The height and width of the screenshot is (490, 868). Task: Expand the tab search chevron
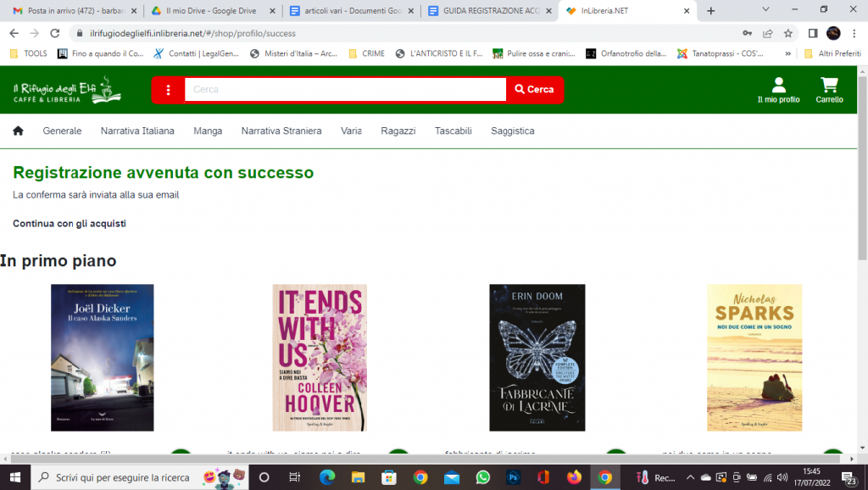click(765, 9)
